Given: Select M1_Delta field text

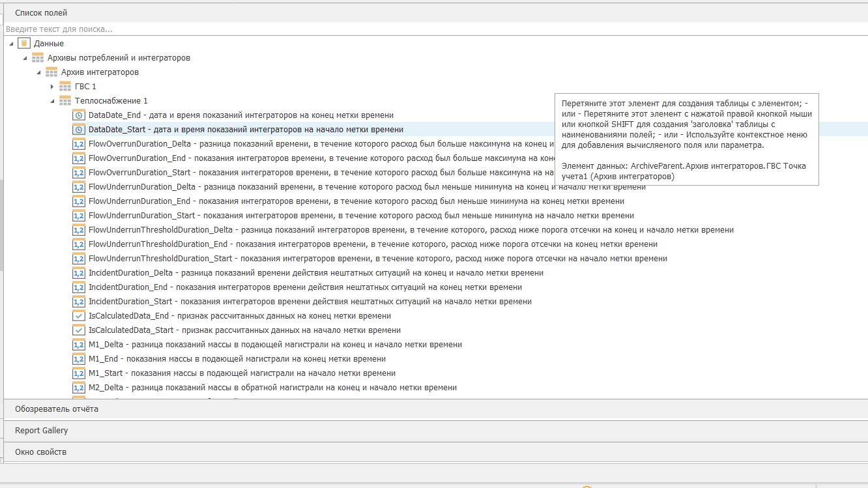Looking at the screenshot, I should 276,344.
